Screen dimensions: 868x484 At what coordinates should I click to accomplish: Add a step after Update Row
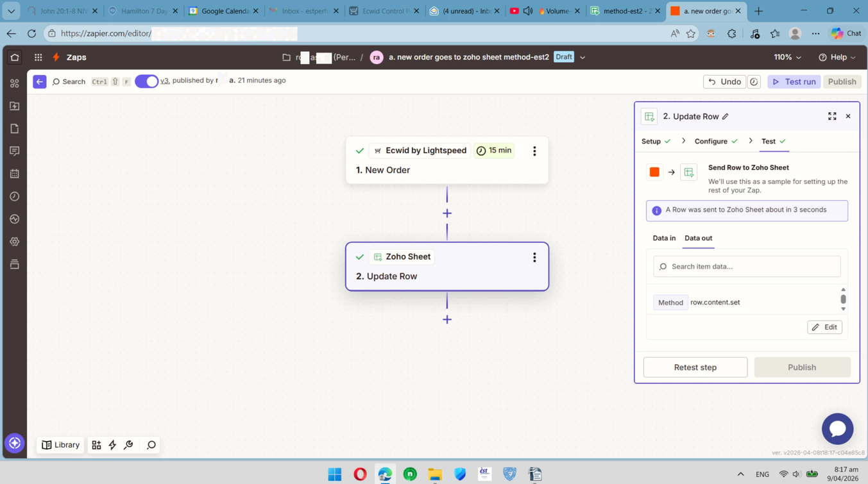point(447,319)
